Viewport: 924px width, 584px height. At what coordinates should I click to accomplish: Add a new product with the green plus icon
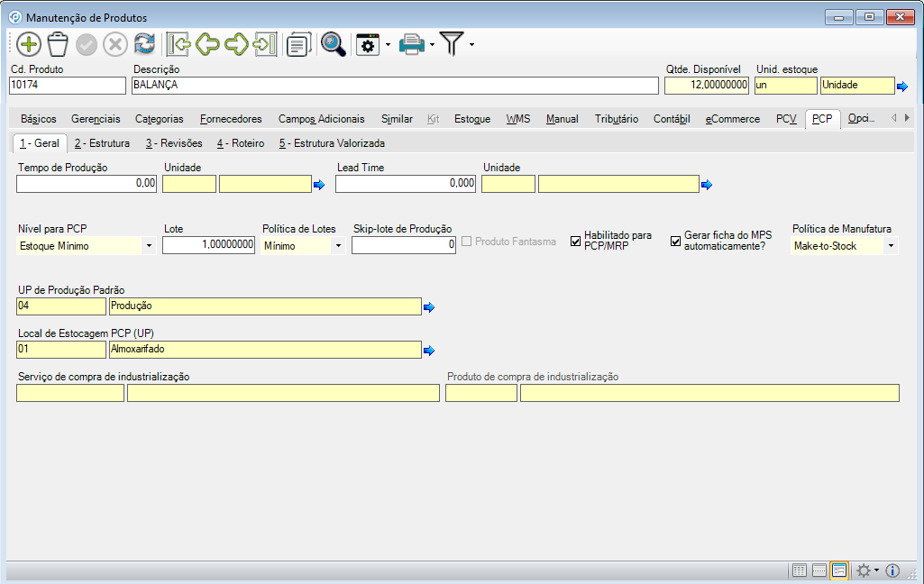coord(28,44)
